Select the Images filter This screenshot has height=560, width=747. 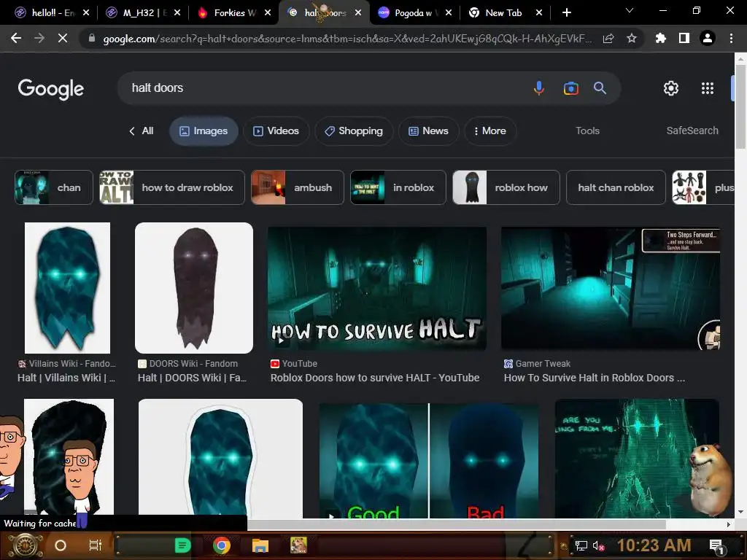pos(204,131)
